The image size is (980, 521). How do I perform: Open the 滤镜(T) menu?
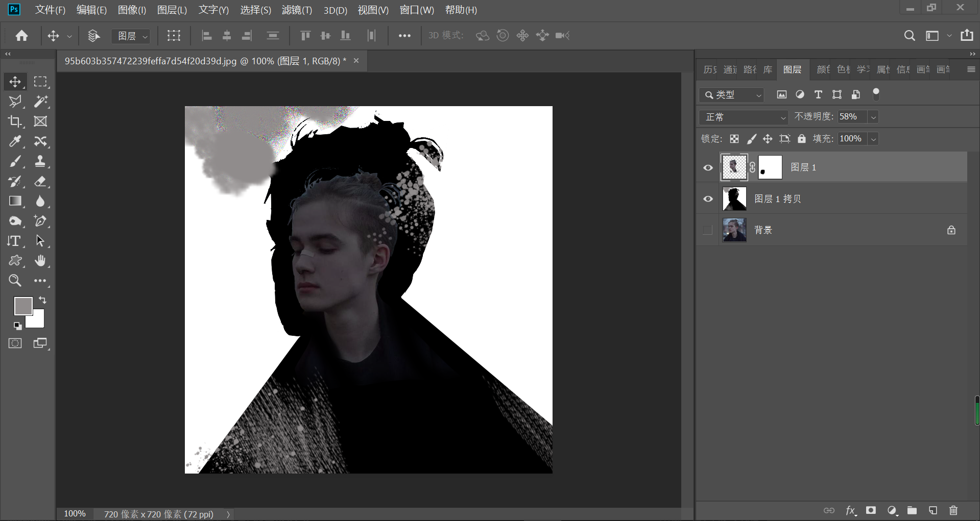296,10
